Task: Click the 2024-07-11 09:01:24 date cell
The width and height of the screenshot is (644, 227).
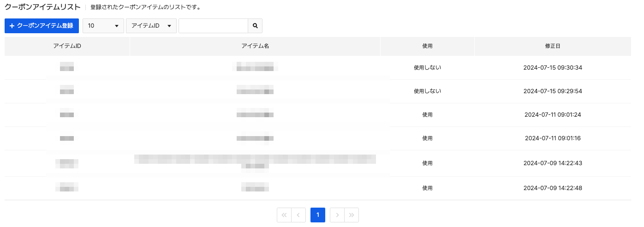Action: point(553,115)
